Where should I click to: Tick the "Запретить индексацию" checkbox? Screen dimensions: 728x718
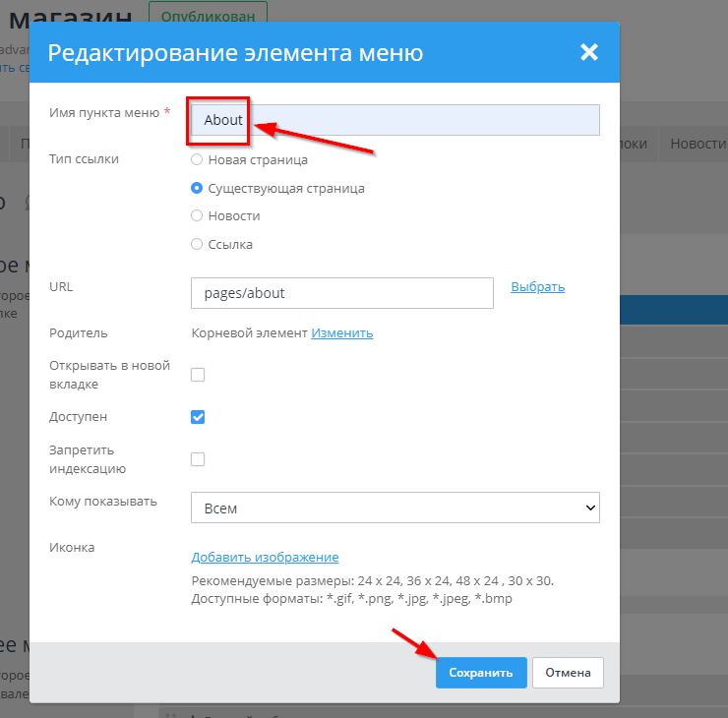198,459
